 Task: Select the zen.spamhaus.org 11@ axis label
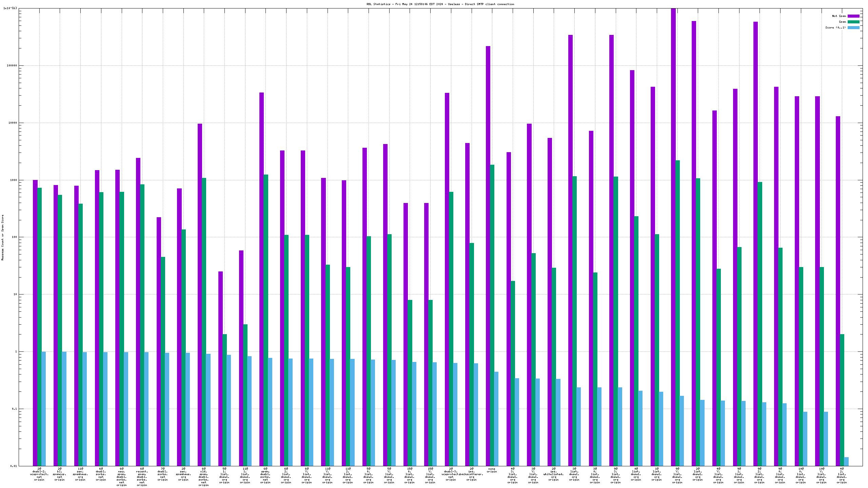pos(80,474)
